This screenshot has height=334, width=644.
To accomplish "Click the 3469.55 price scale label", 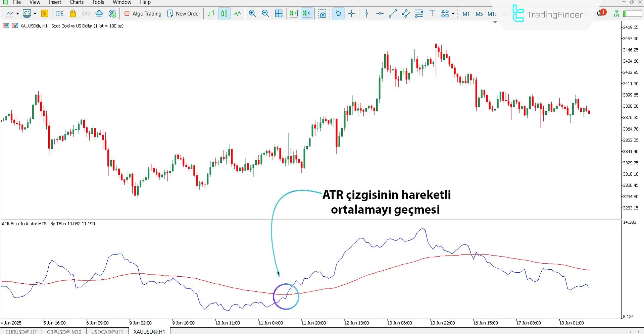I will pos(631,27).
